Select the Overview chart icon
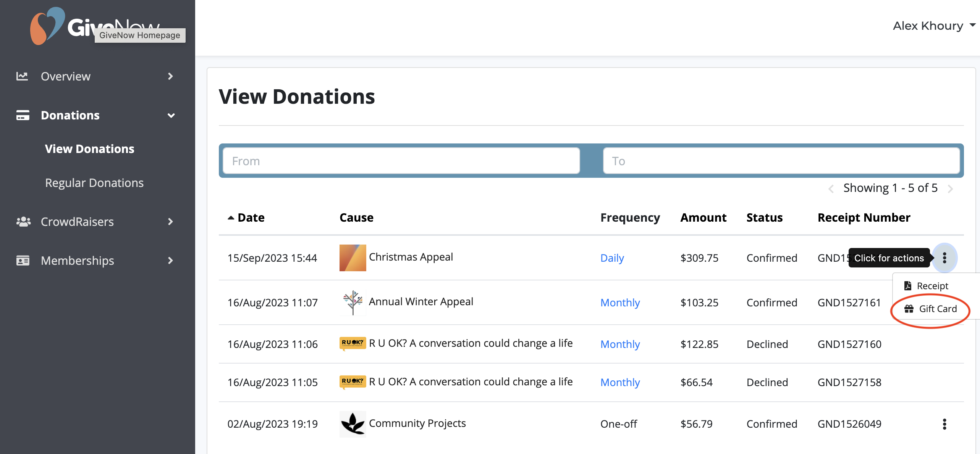The height and width of the screenshot is (454, 980). (22, 76)
